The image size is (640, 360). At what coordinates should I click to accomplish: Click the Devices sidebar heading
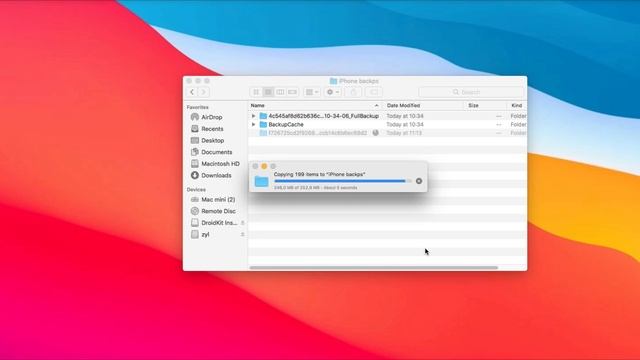coord(196,189)
